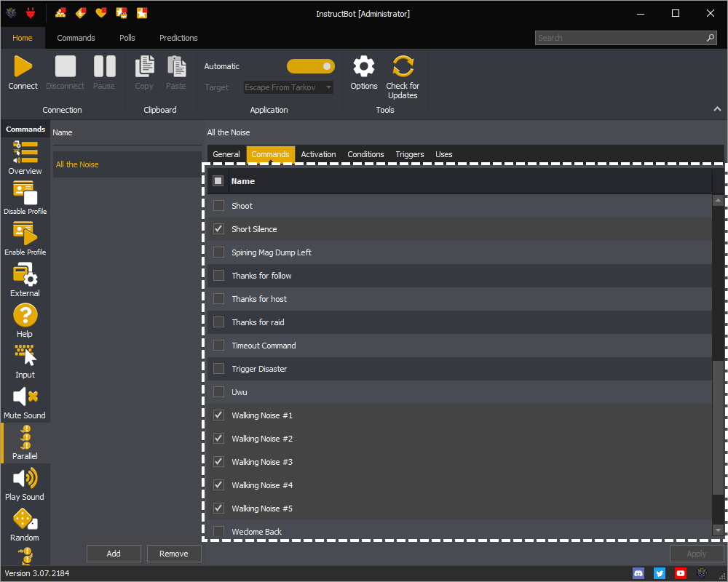Click the scrollbar down arrow
The width and height of the screenshot is (728, 582).
pyautogui.click(x=718, y=530)
